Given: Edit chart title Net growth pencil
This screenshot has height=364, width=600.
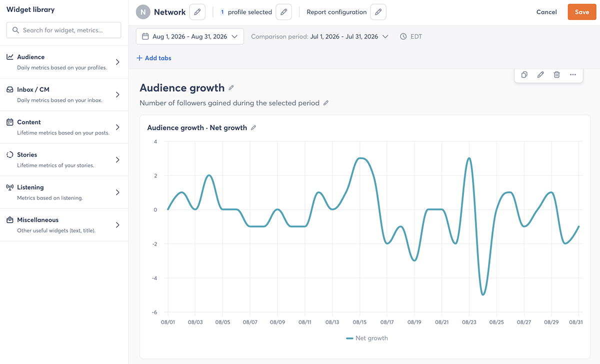Looking at the screenshot, I should [253, 128].
